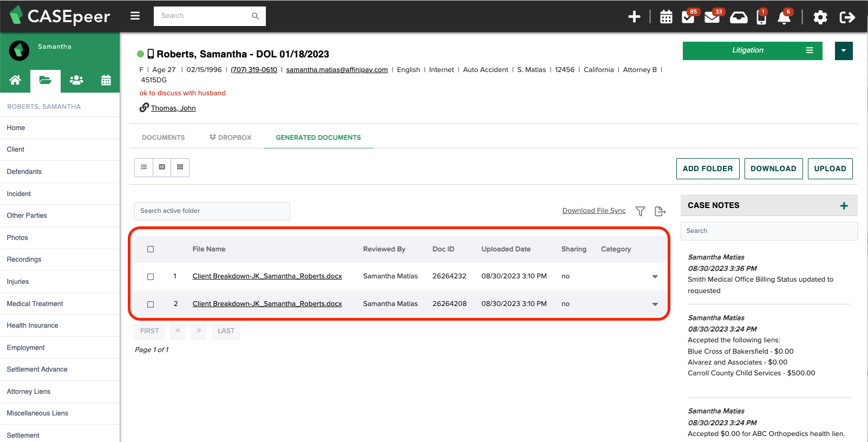Click the next page » button

click(x=199, y=331)
